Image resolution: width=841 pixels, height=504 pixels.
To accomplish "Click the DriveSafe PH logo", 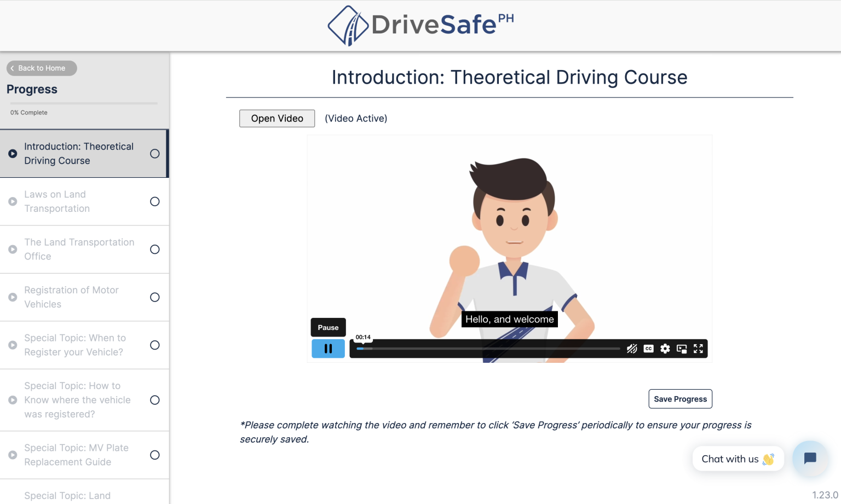I will pos(420,25).
